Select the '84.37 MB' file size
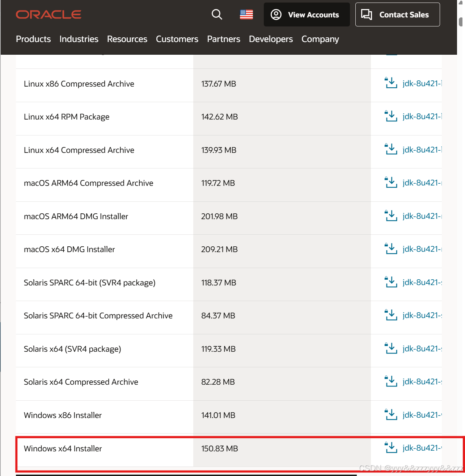The height and width of the screenshot is (476, 465). click(218, 316)
